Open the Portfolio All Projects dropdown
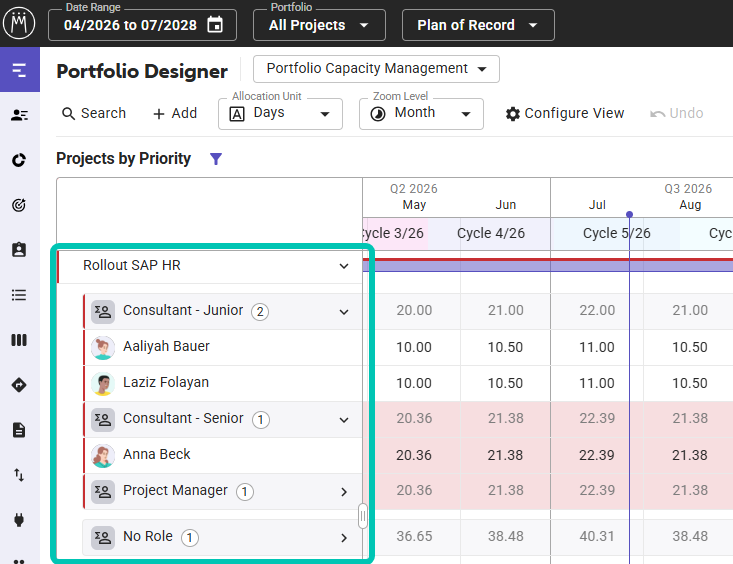This screenshot has width=733, height=564. [319, 25]
